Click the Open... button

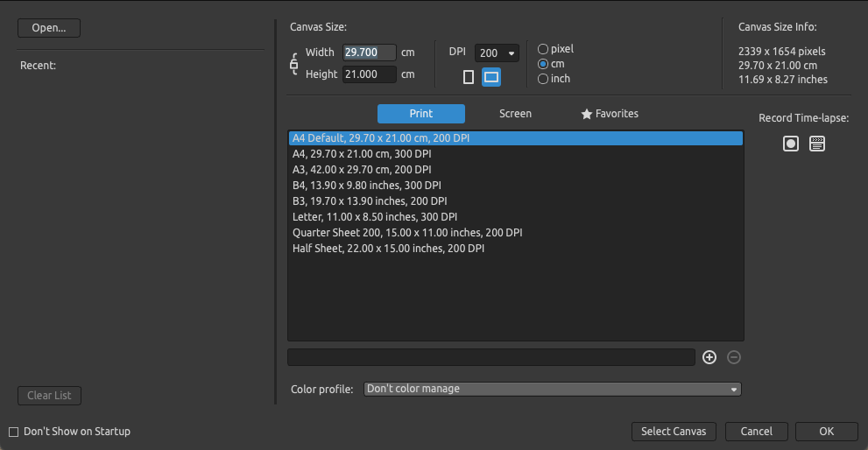(49, 28)
